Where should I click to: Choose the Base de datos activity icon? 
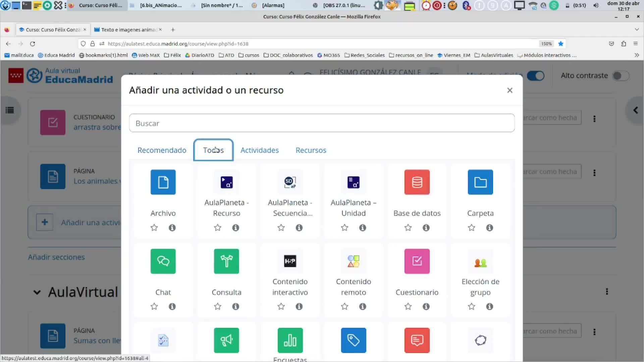coord(417,182)
